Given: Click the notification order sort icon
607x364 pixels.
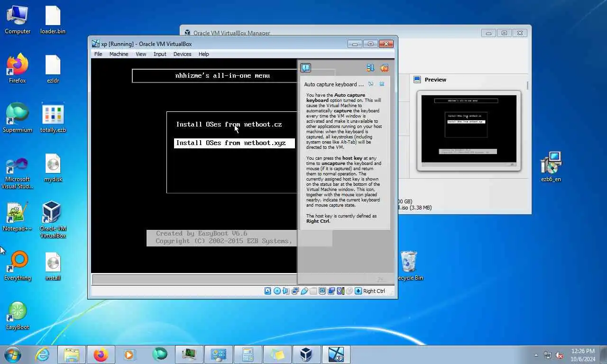Looking at the screenshot, I should pyautogui.click(x=370, y=68).
